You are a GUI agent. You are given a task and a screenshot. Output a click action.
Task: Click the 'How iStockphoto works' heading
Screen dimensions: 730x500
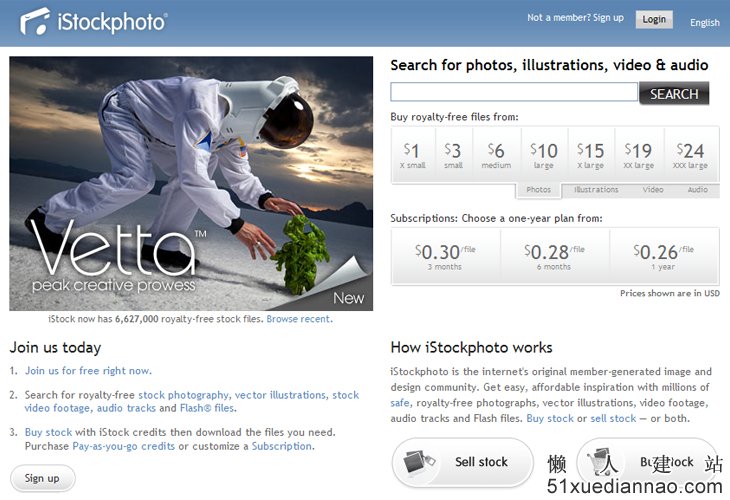(471, 347)
